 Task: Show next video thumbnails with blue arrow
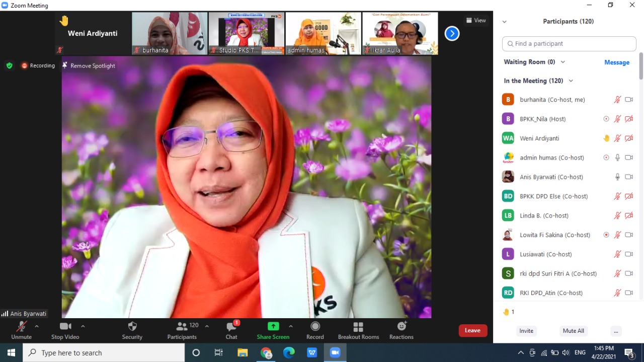point(452,34)
